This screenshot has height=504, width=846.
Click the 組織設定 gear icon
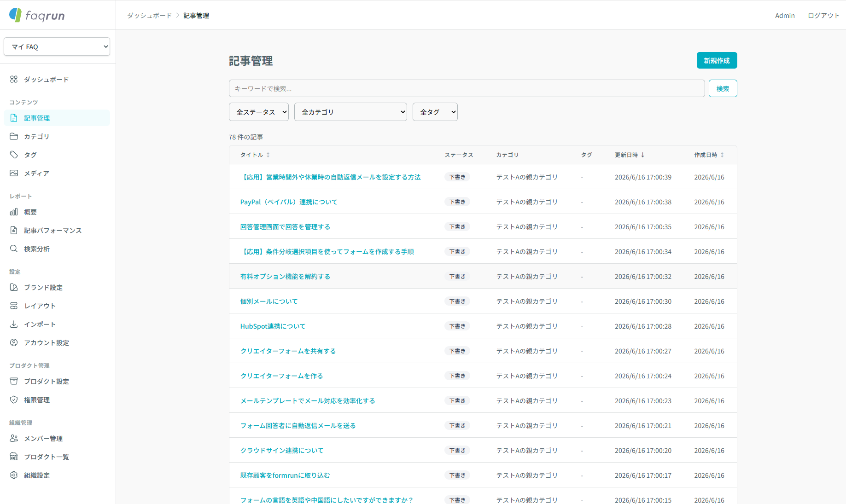(x=14, y=475)
